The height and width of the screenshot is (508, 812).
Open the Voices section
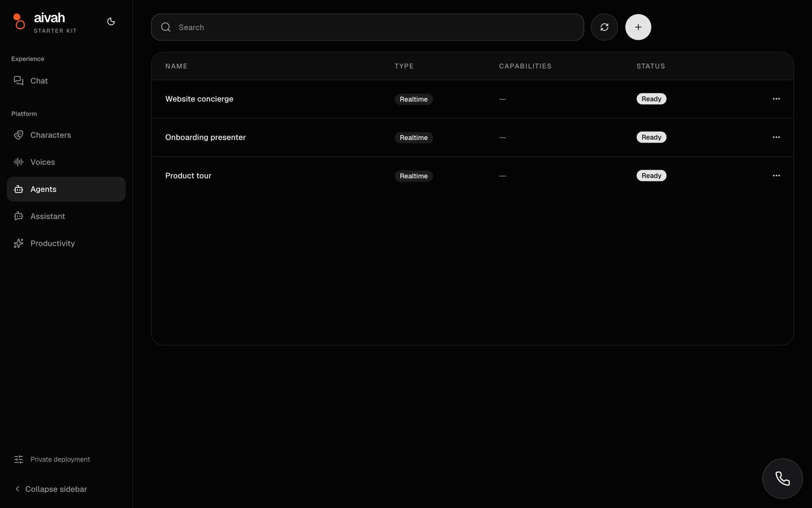[66, 162]
